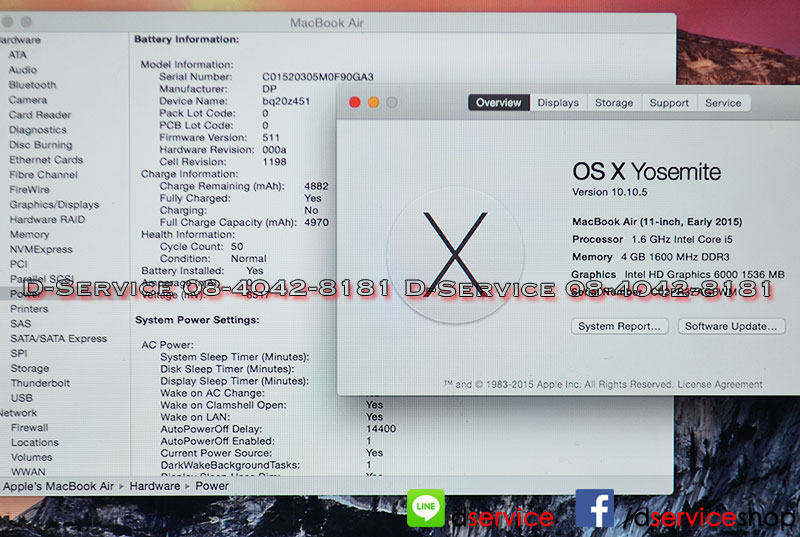
Task: Click the Processor 1.6 GHz Intel Core i5 line
Action: click(x=652, y=240)
